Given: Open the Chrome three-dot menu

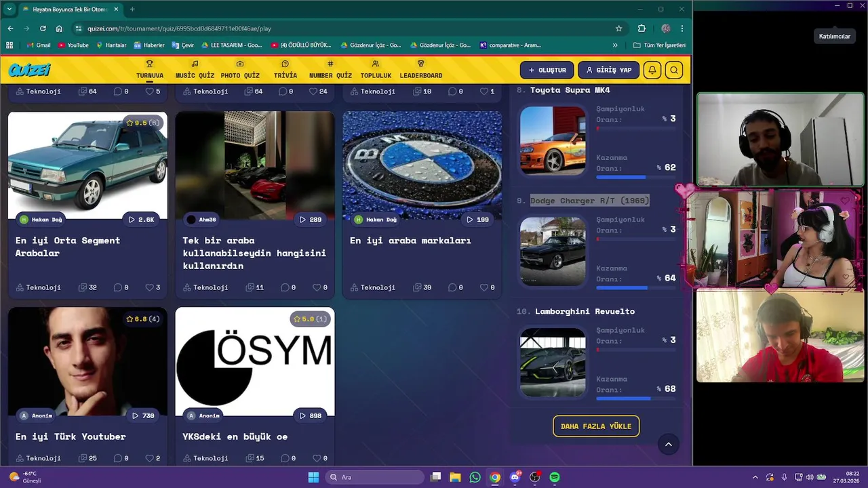Looking at the screenshot, I should pyautogui.click(x=682, y=28).
